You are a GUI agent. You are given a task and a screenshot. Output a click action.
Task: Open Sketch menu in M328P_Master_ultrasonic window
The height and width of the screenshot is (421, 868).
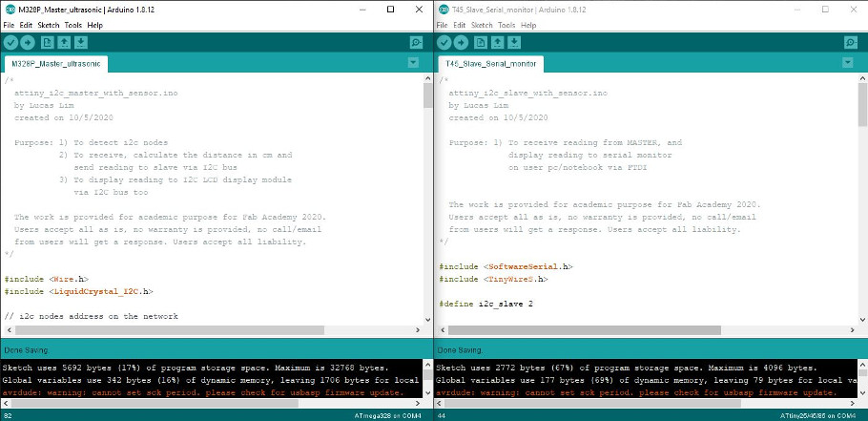click(x=48, y=25)
